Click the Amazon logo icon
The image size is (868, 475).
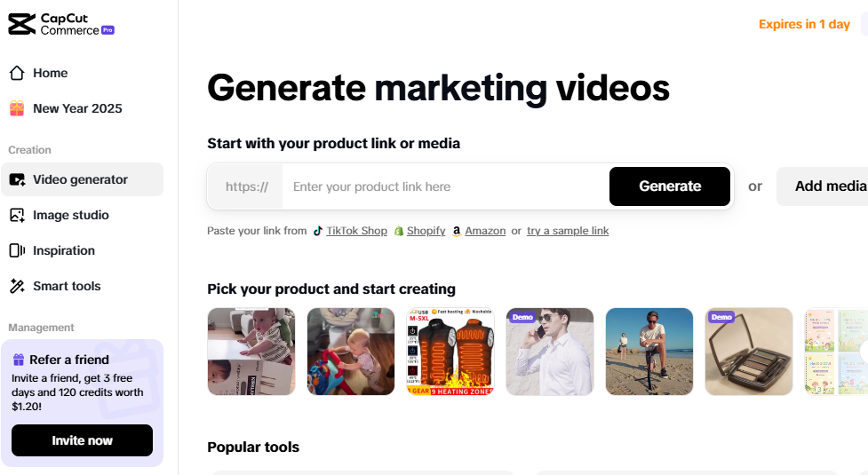coord(457,231)
